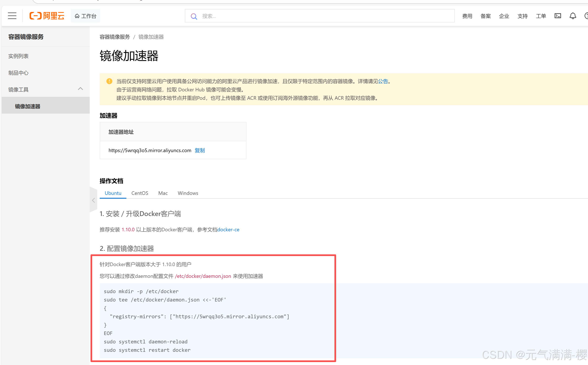Click the yellow warning notice icon

pos(109,81)
